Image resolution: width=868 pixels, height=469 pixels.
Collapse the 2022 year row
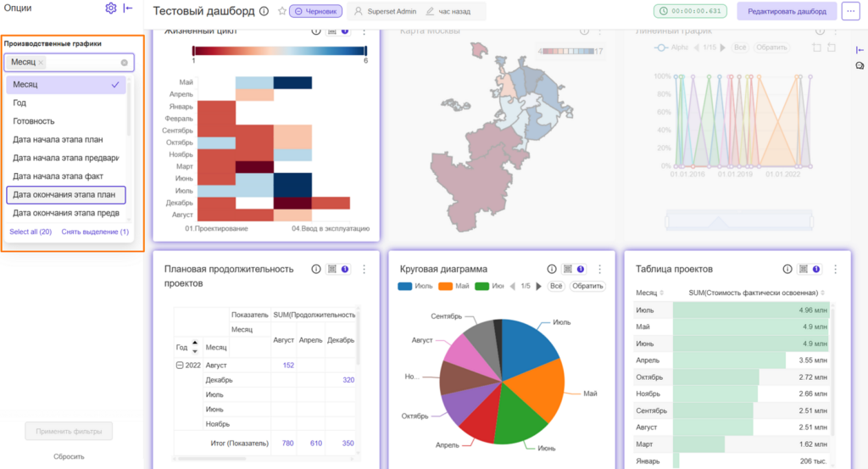click(180, 366)
